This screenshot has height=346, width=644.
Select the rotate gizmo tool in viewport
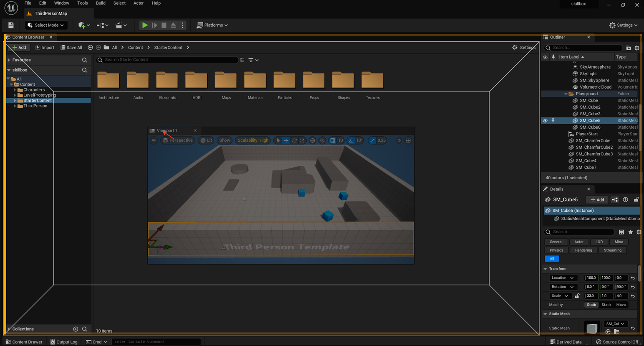pos(294,140)
